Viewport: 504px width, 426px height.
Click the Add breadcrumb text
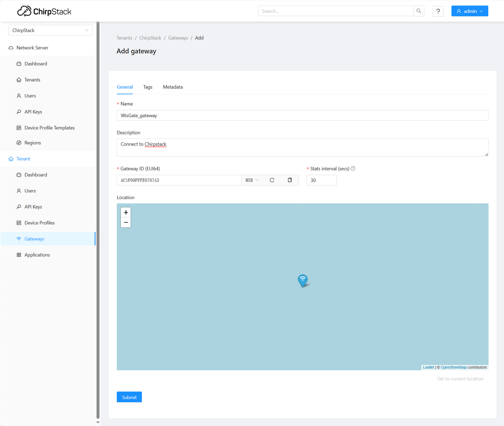pos(199,38)
